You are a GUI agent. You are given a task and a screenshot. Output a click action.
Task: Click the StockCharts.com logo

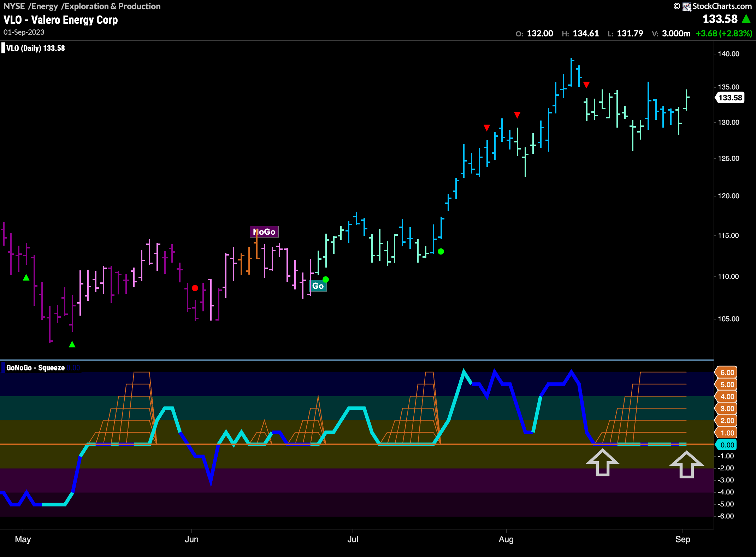(717, 6)
